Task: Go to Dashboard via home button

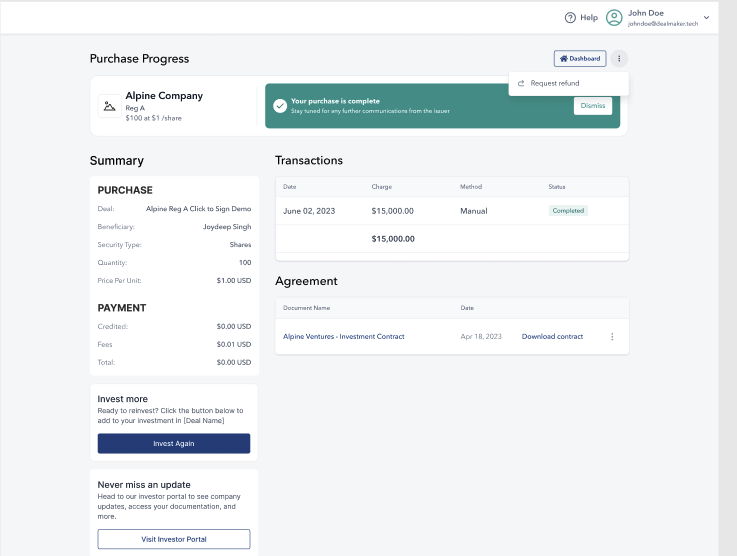Action: 580,59
